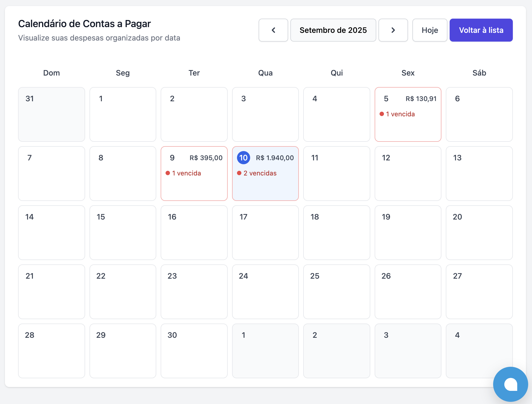Click red overdue dot on day 5
This screenshot has height=404, width=532.
tap(382, 114)
